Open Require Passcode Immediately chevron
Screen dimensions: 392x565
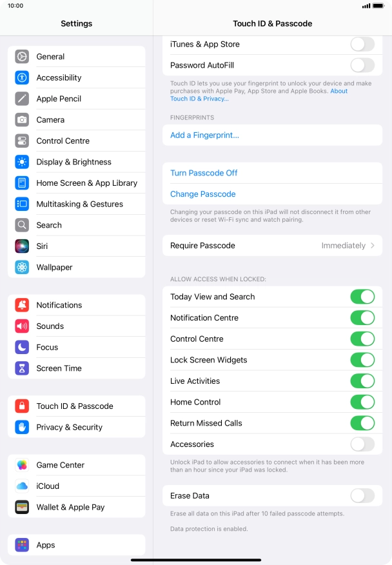point(373,245)
